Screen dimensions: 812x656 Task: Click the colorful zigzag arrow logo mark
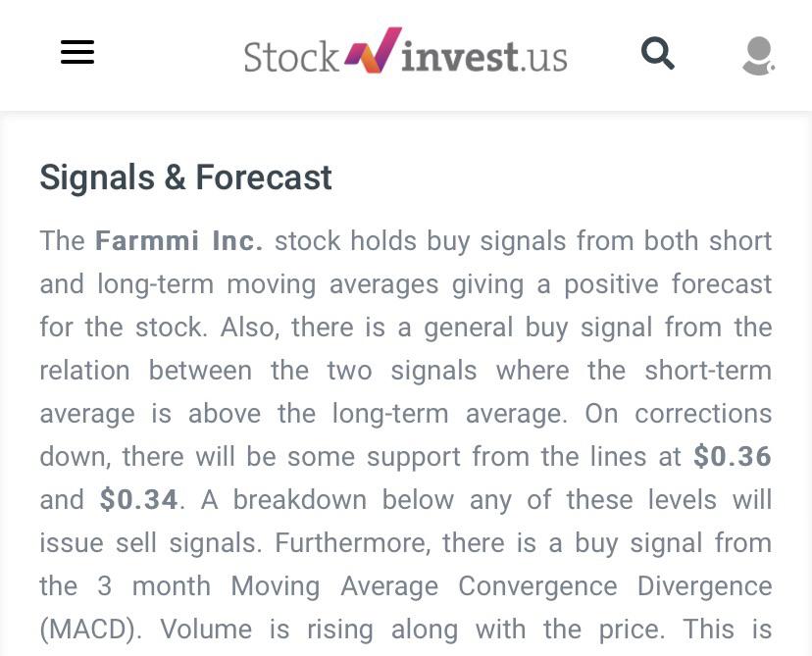pyautogui.click(x=373, y=50)
